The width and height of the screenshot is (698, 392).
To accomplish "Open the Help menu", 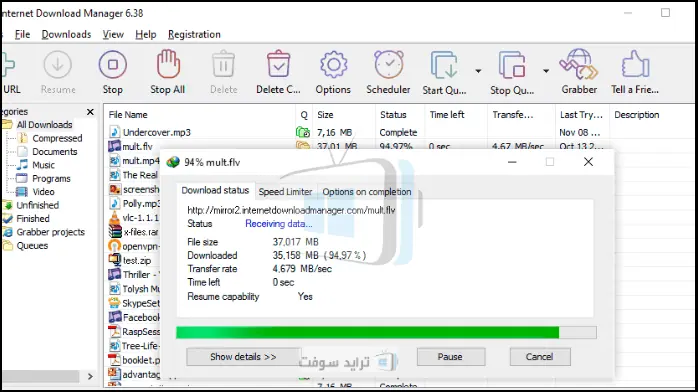I will [146, 34].
